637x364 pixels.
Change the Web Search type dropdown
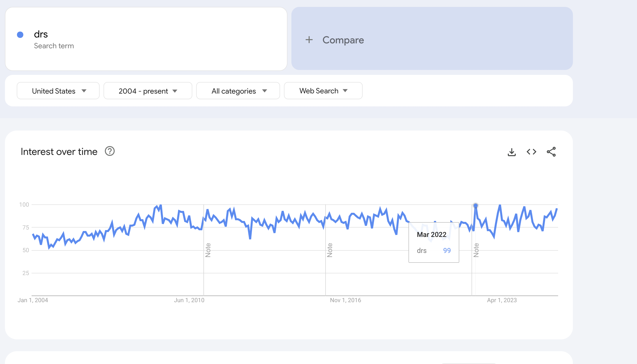(323, 91)
